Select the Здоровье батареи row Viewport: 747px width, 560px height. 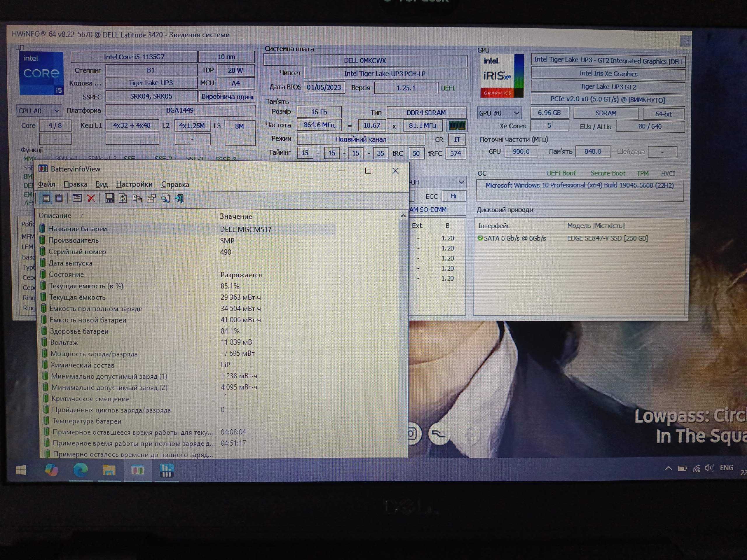click(187, 331)
